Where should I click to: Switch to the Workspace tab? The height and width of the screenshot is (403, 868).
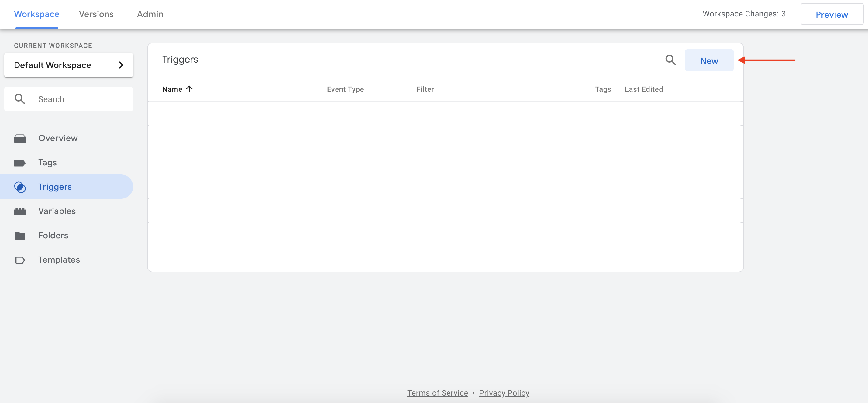point(37,14)
